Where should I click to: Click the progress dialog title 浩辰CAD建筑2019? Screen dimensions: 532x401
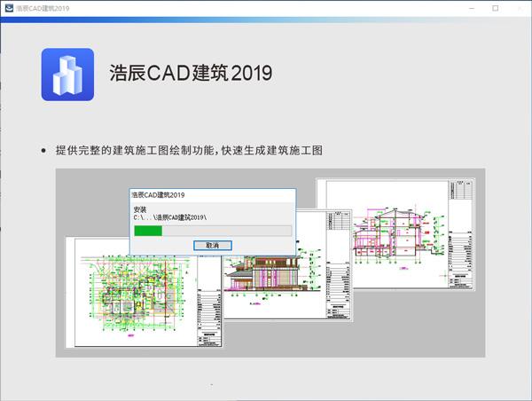pyautogui.click(x=158, y=195)
